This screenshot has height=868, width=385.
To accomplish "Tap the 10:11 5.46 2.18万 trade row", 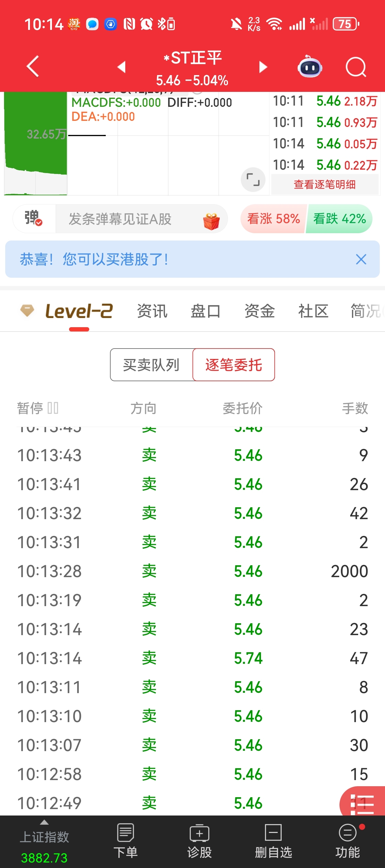I will click(325, 101).
